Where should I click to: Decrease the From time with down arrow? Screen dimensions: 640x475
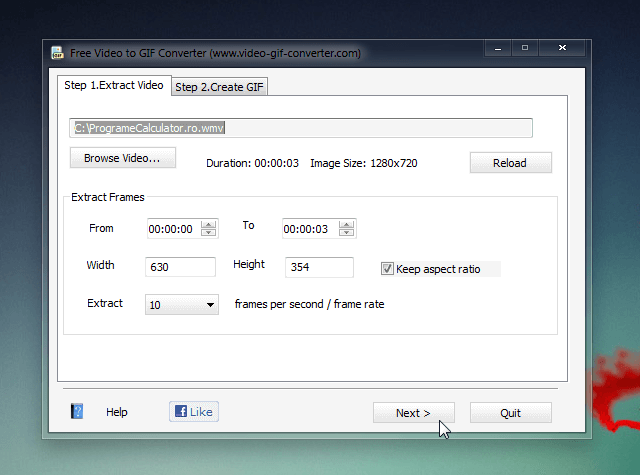point(208,233)
